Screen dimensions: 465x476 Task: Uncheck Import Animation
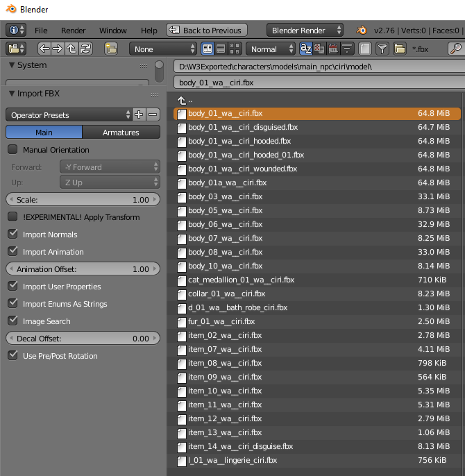(x=12, y=251)
